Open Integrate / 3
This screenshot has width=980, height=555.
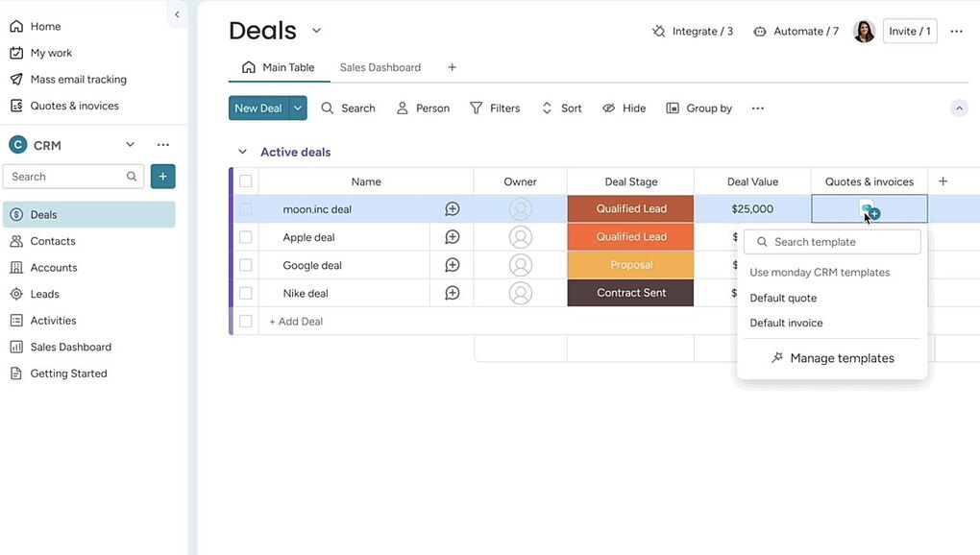pos(693,32)
